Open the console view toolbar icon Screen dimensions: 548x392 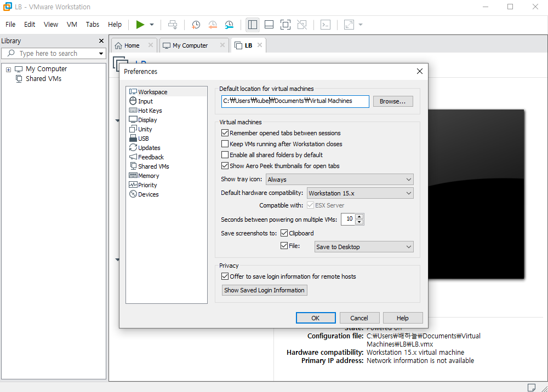point(326,25)
